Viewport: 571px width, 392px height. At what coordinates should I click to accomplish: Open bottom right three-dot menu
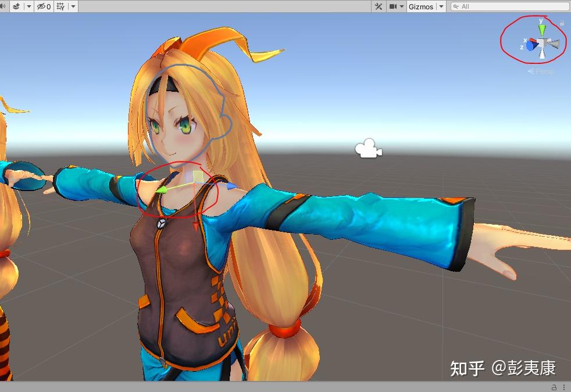pos(564,387)
